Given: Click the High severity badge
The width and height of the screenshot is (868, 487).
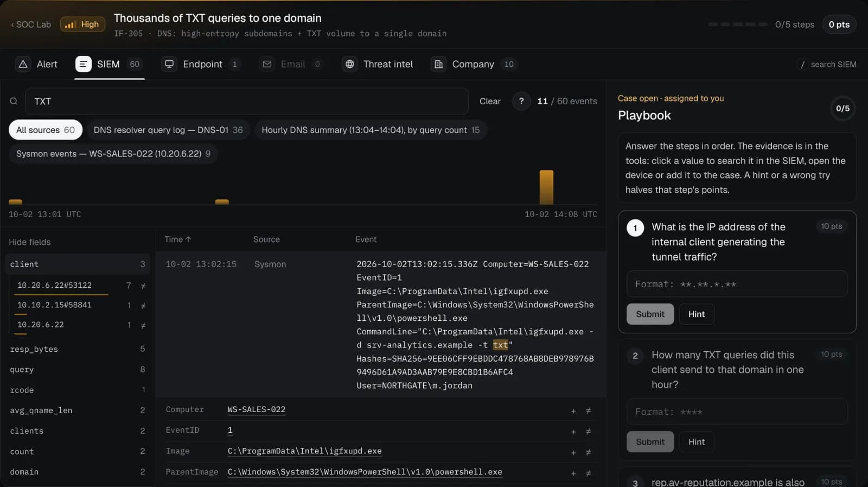Looking at the screenshot, I should (x=82, y=24).
